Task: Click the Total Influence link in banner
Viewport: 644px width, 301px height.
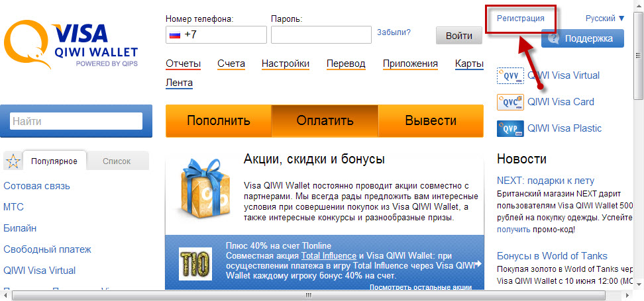Action: coord(329,256)
